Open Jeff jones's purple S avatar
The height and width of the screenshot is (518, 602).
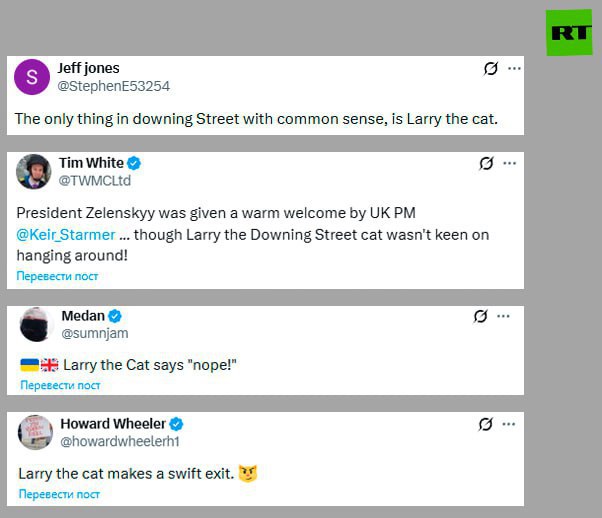click(33, 76)
